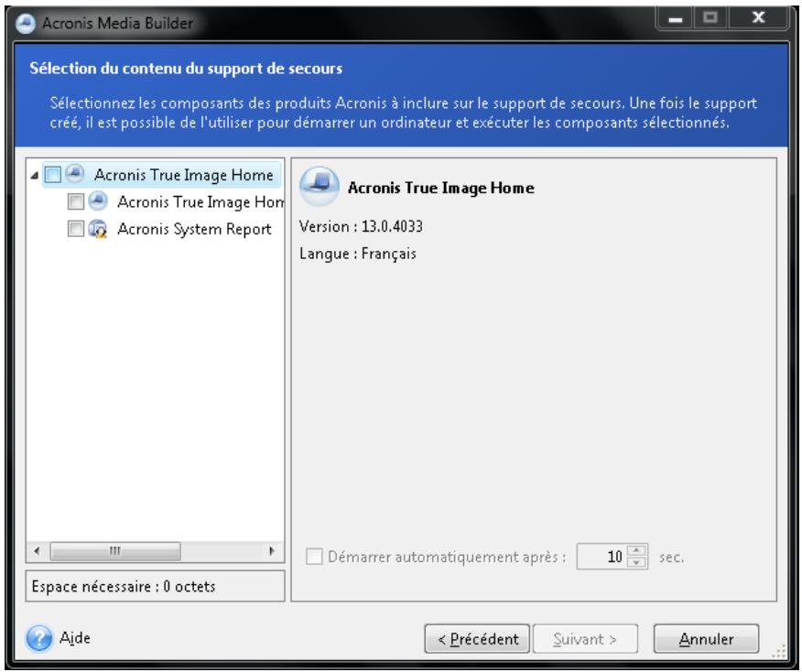
Task: Select the Acronis System Report row text
Action: point(194,229)
